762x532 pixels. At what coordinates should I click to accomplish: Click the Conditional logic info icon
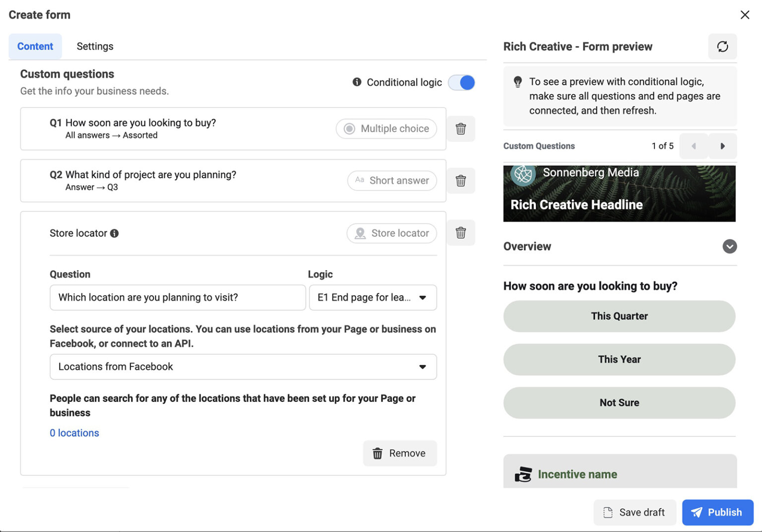[356, 82]
